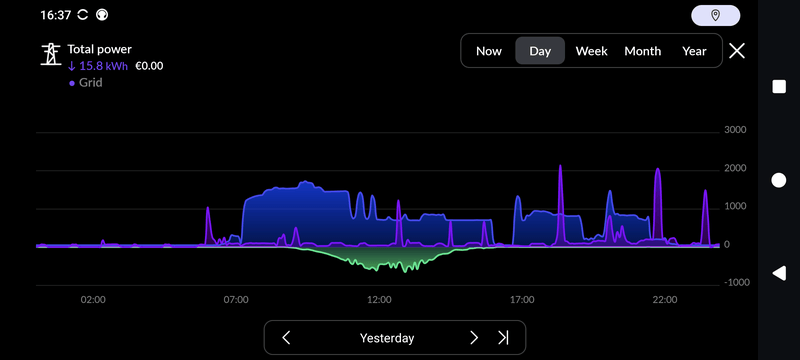This screenshot has width=800, height=360.
Task: Tap the blue morning plateau on the chart
Action: (x=296, y=214)
